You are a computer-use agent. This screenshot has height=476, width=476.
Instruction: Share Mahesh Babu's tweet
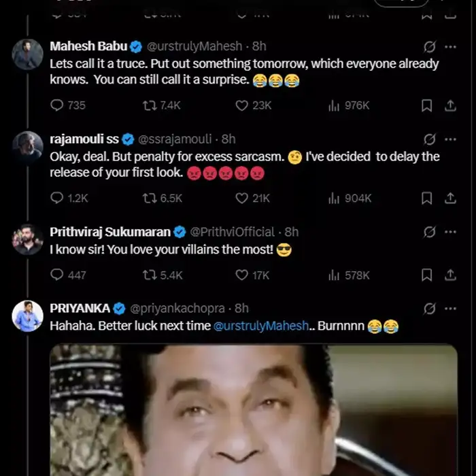450,105
